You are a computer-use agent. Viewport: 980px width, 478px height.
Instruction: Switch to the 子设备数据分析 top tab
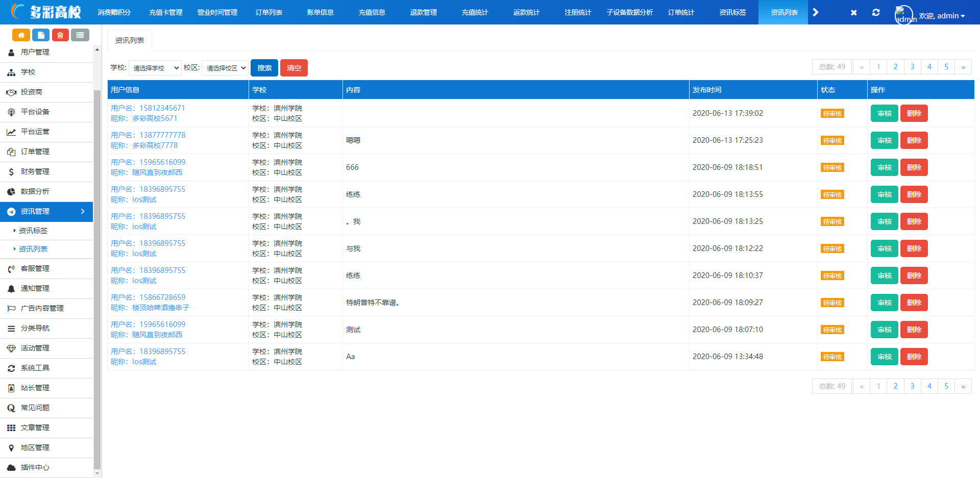pyautogui.click(x=630, y=12)
